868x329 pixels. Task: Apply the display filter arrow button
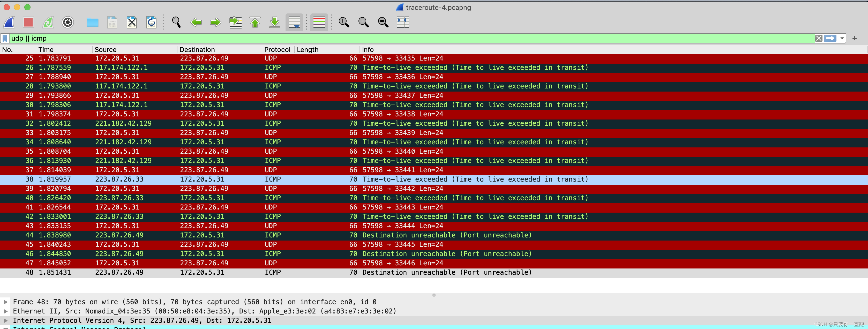coord(830,39)
